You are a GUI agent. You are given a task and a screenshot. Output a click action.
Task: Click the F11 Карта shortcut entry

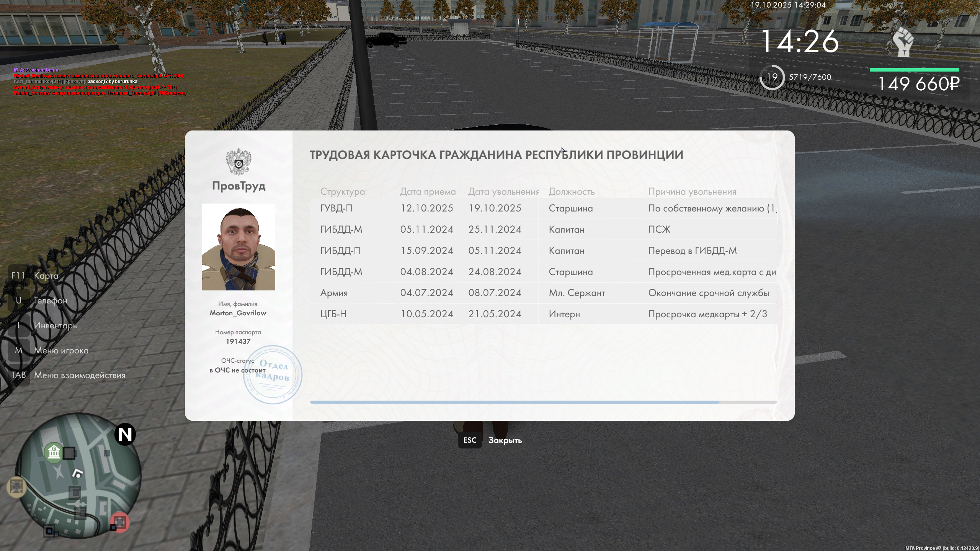click(x=46, y=275)
